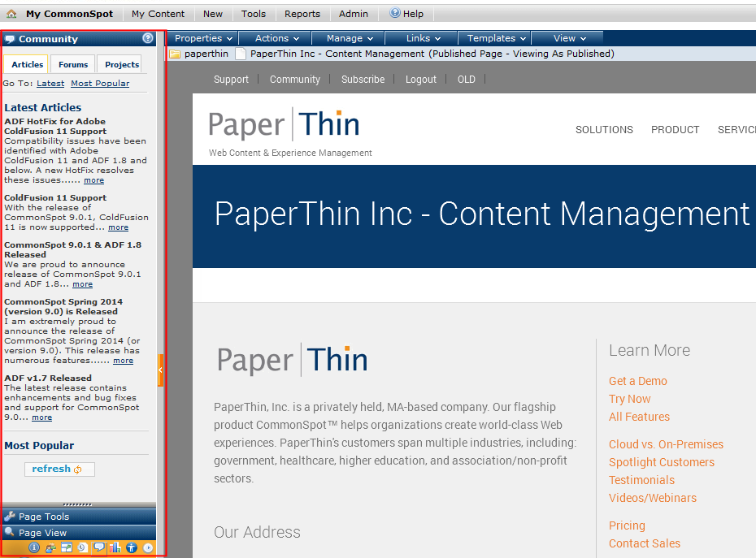Open Community panel help icon
Screen dimensions: 756x558
click(148, 38)
